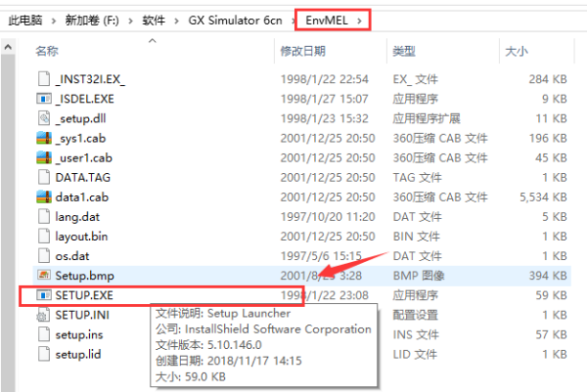Go to 新加卷 (F:) in address bar

[92, 21]
